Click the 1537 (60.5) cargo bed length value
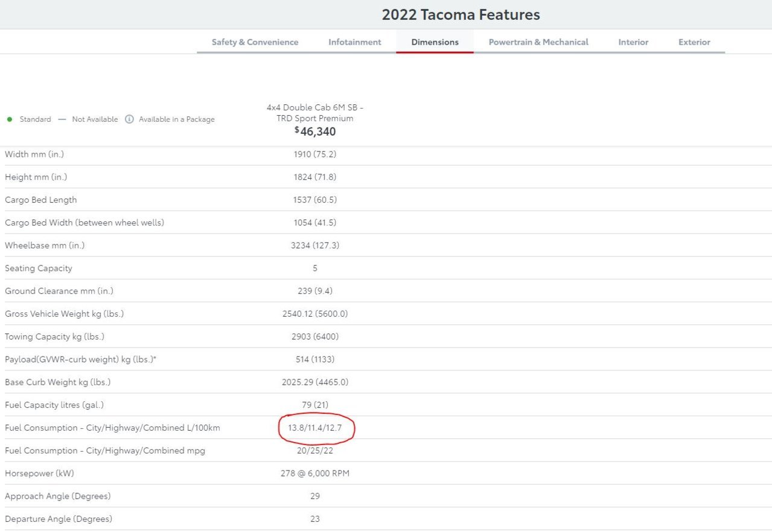 315,200
